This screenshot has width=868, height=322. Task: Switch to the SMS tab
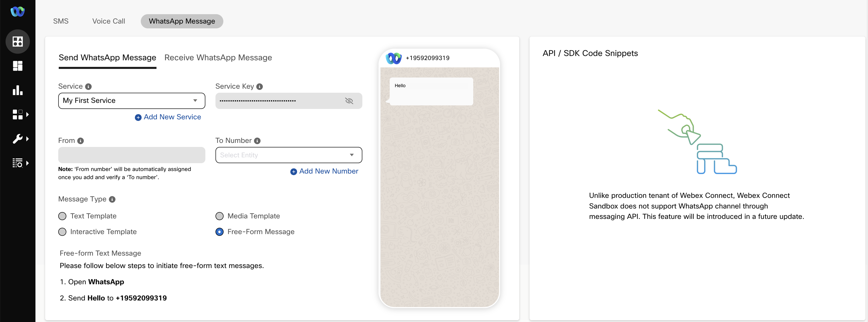tap(60, 21)
